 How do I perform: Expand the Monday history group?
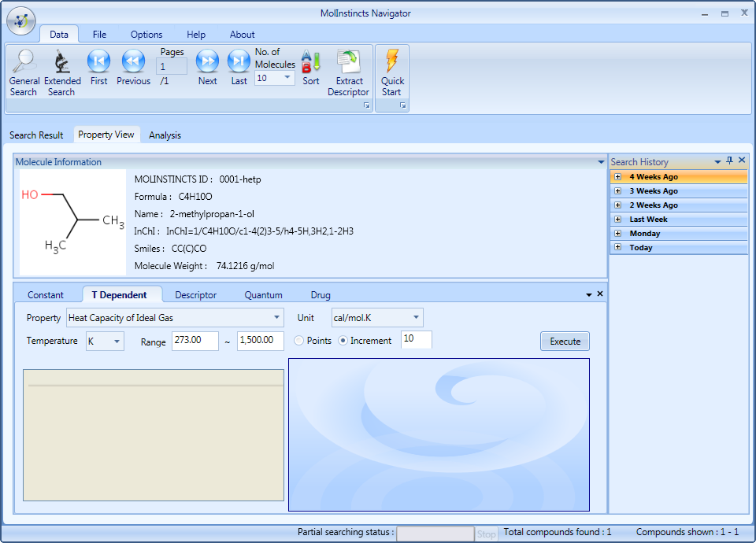coord(617,233)
